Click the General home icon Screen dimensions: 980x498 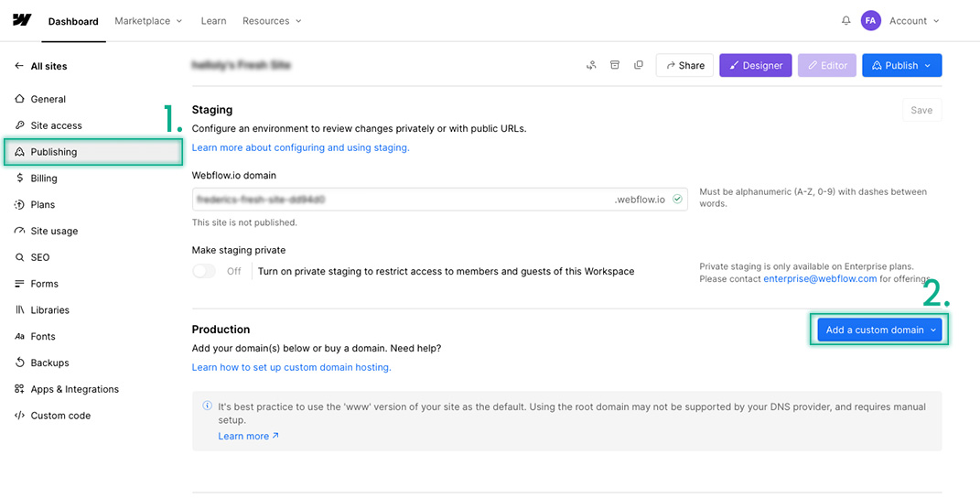(x=18, y=99)
